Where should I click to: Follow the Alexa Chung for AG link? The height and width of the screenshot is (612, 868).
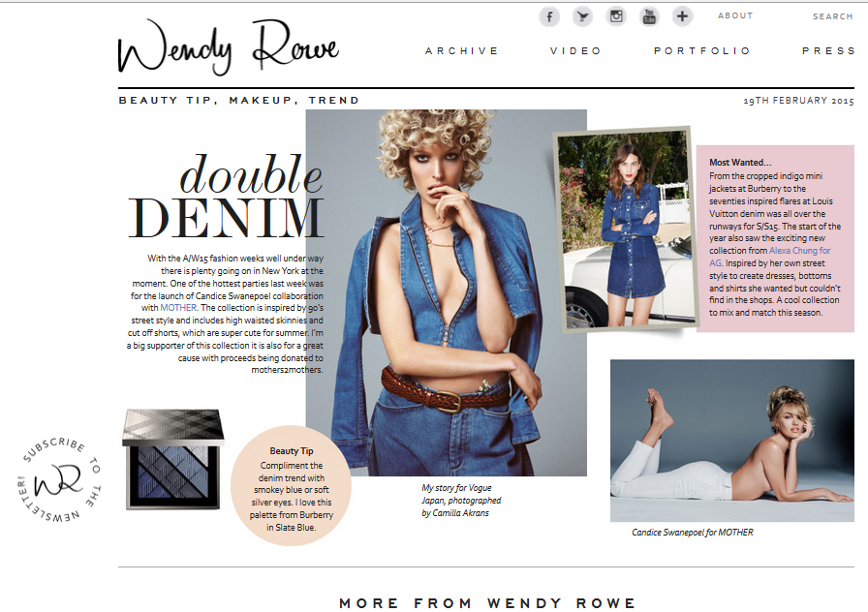(x=800, y=251)
